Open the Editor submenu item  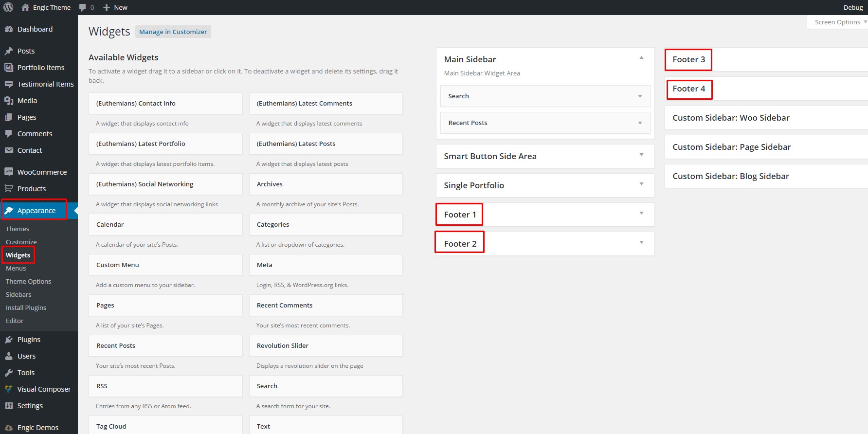coord(15,321)
